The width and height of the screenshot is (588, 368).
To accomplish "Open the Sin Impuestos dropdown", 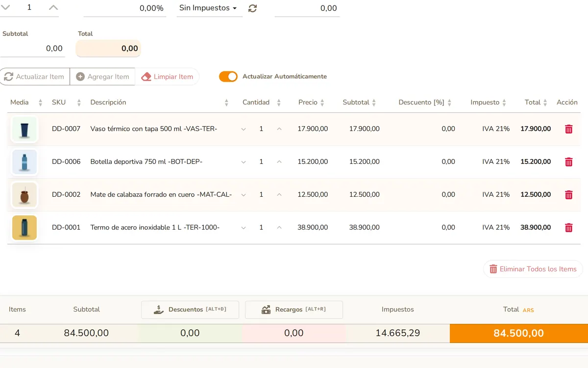I will tap(209, 8).
